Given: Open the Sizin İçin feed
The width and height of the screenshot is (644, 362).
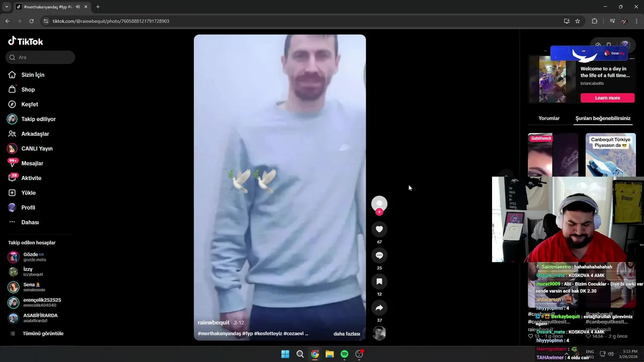Looking at the screenshot, I should [x=32, y=75].
